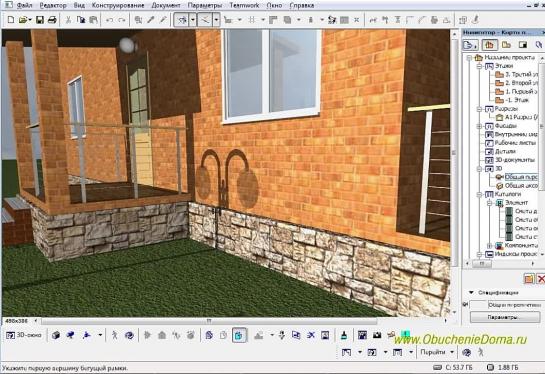
Task: Collapse the Этажи stories tree node
Action: (x=479, y=66)
